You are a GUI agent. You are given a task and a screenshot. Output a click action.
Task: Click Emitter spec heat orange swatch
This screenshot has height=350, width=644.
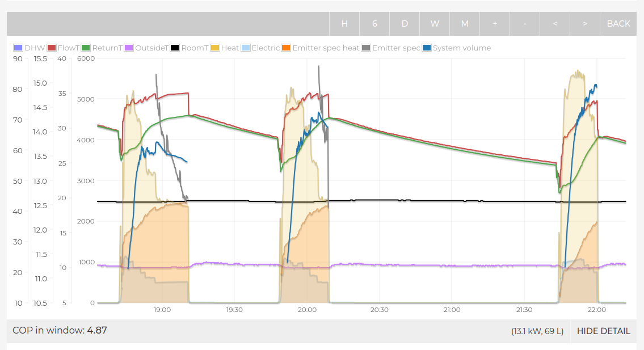point(287,48)
